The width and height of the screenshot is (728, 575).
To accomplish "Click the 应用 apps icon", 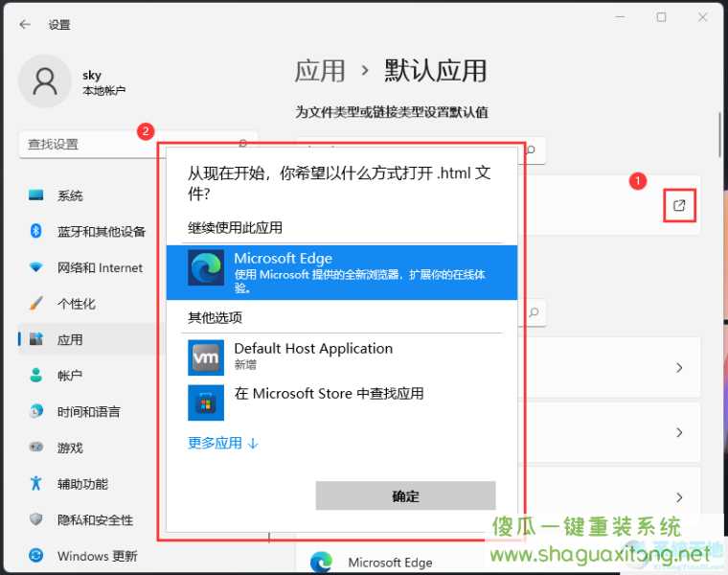I will pos(36,339).
